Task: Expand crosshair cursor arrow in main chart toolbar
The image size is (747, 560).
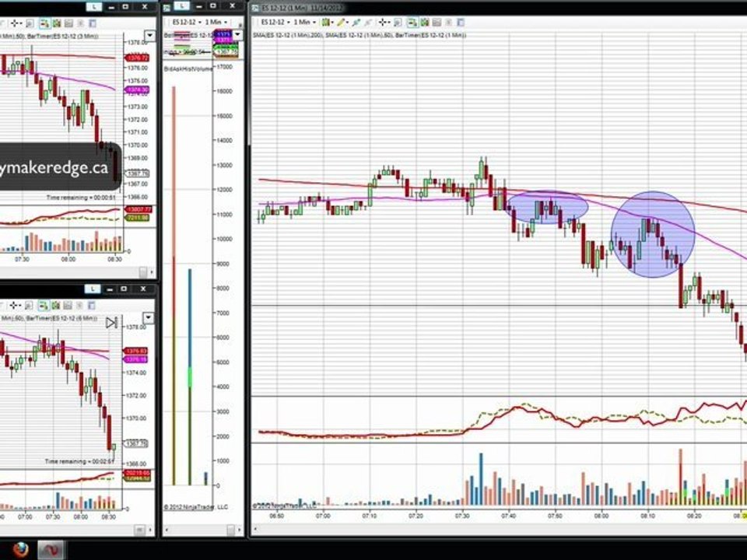Action: pyautogui.click(x=389, y=23)
